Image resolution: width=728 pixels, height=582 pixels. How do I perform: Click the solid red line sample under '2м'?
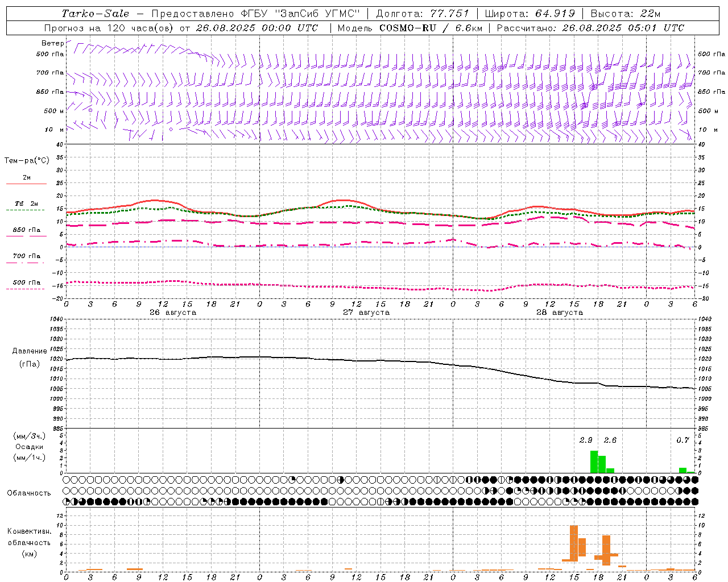pos(26,184)
